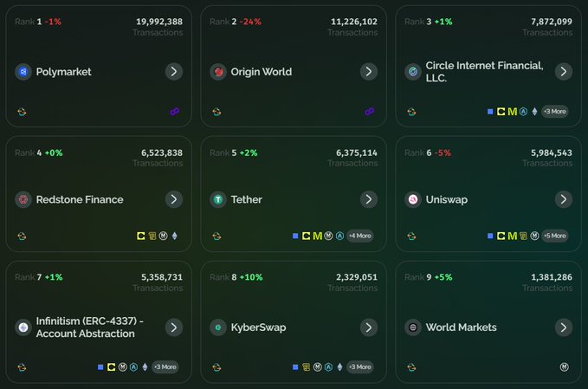The height and width of the screenshot is (389, 588).
Task: Click the Origin World project name
Action: pos(262,72)
